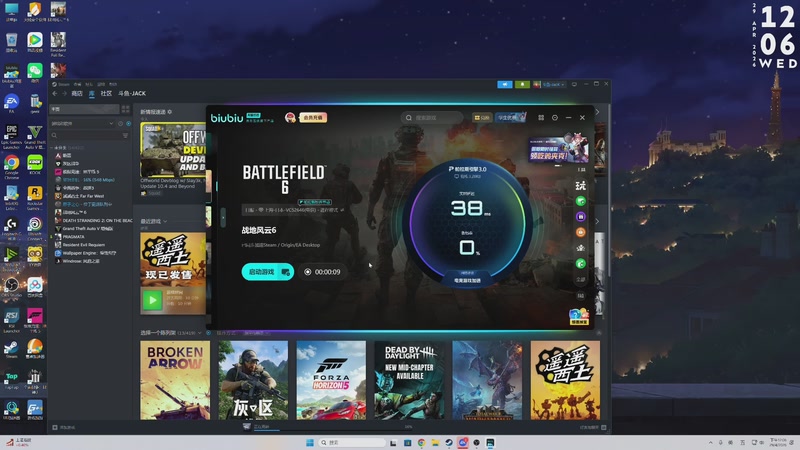Select Far Far West in Steam library list
The height and width of the screenshot is (450, 800).
point(80,196)
